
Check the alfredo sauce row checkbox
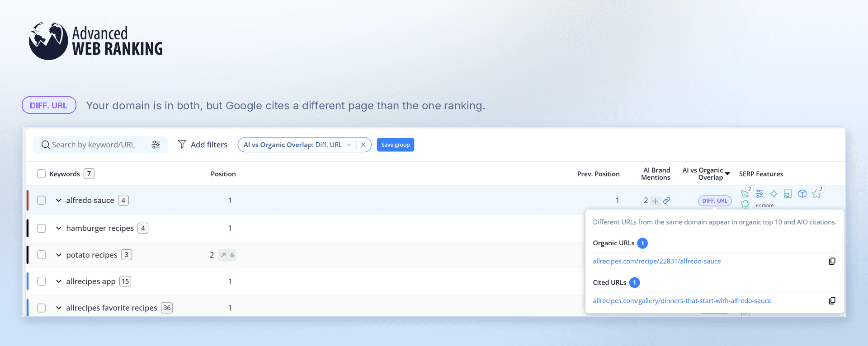[42, 200]
